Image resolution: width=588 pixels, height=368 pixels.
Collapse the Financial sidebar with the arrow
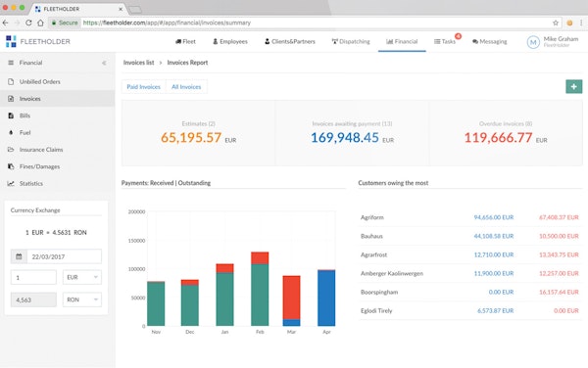click(x=104, y=63)
